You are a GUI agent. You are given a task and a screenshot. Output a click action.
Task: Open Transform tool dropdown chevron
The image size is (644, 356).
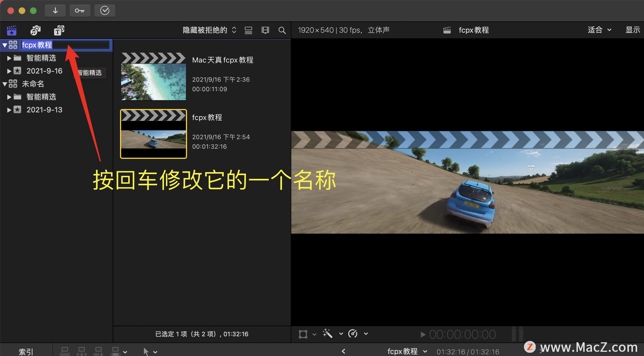pos(314,334)
